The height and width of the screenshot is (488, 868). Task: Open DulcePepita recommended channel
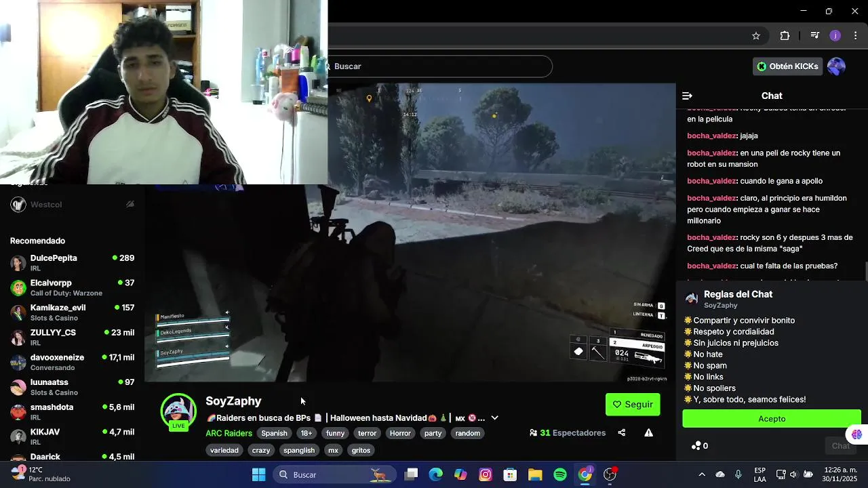coord(72,263)
